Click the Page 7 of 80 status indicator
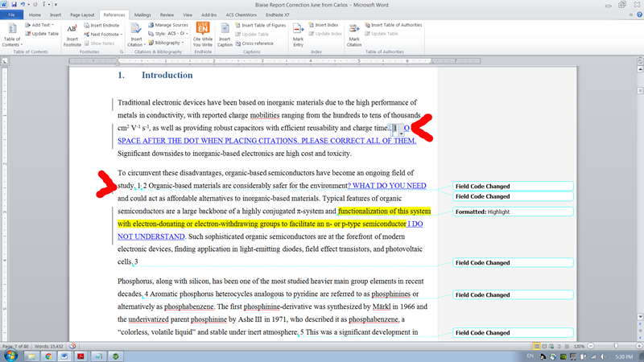644x362 pixels. click(15, 347)
